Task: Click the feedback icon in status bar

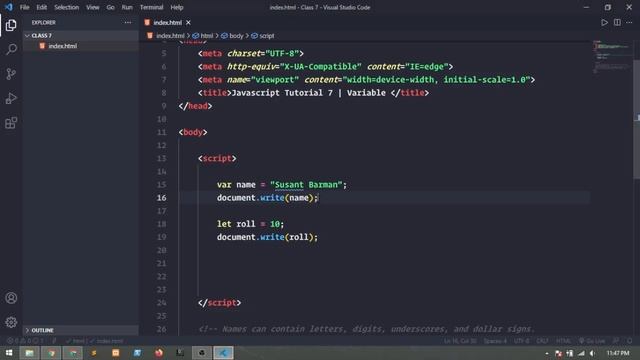Action: 616,341
